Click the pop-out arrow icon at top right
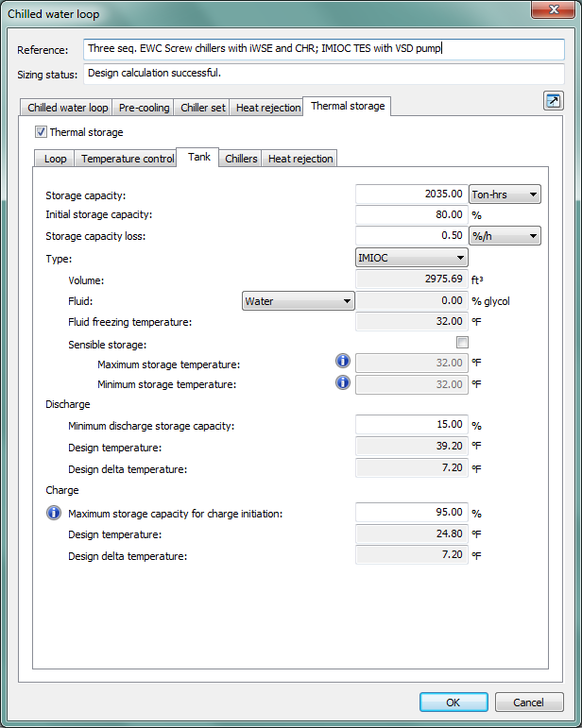This screenshot has height=728, width=582. coord(553,101)
